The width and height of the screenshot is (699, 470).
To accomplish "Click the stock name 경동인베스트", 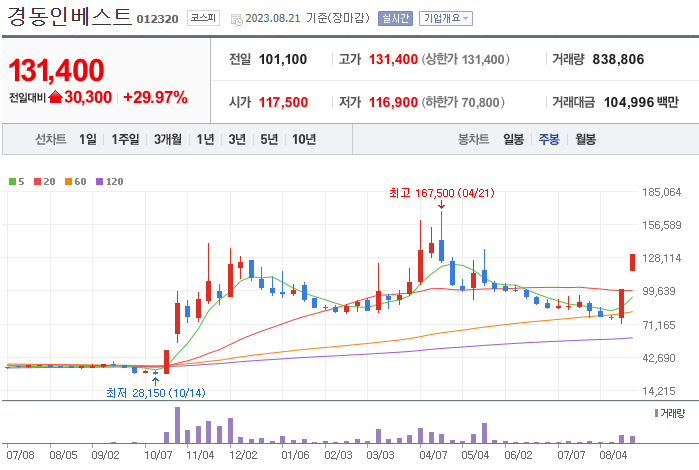I will [69, 17].
